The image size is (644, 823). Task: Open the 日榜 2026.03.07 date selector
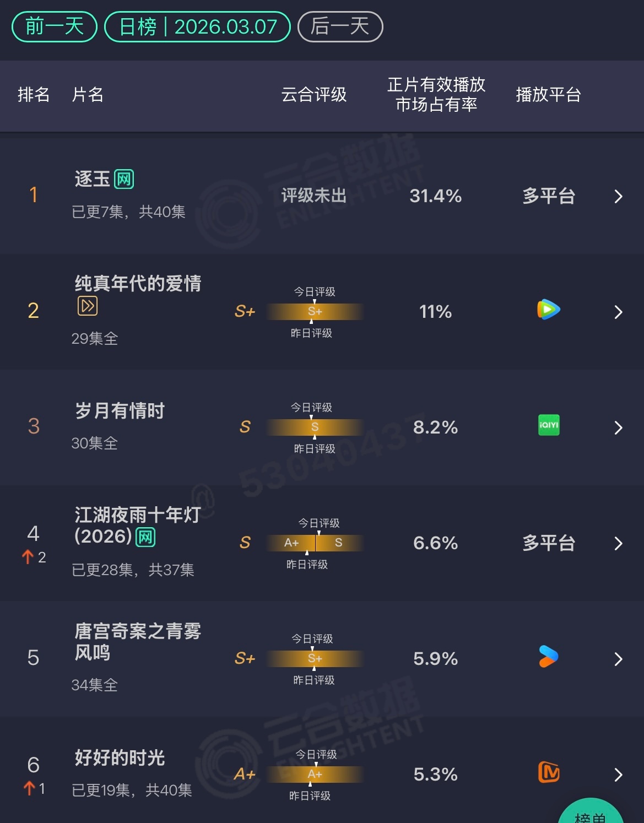197,26
